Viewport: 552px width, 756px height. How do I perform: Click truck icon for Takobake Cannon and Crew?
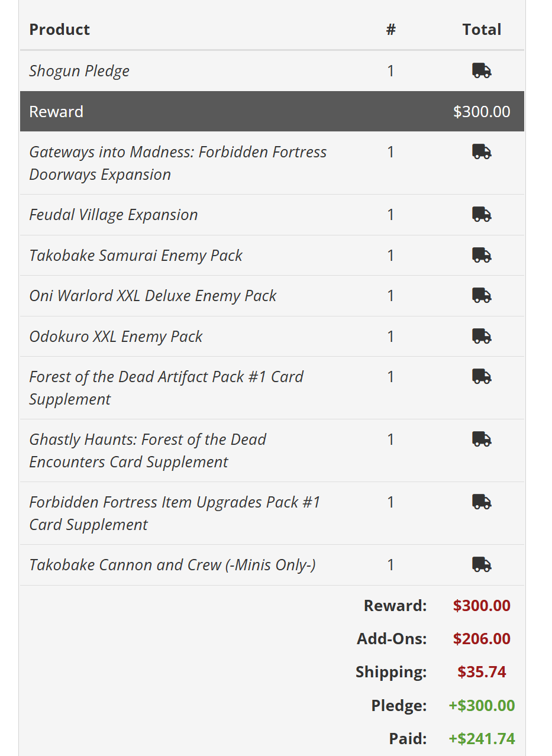tap(482, 564)
